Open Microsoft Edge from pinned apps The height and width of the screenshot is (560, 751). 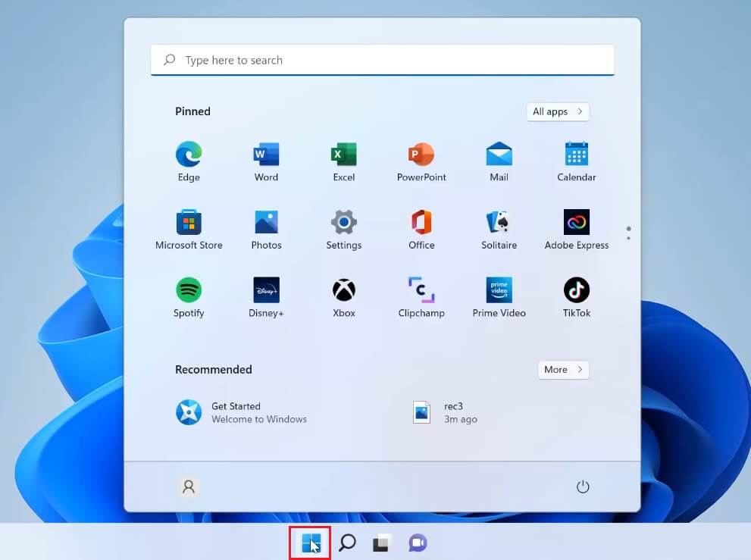click(x=188, y=155)
